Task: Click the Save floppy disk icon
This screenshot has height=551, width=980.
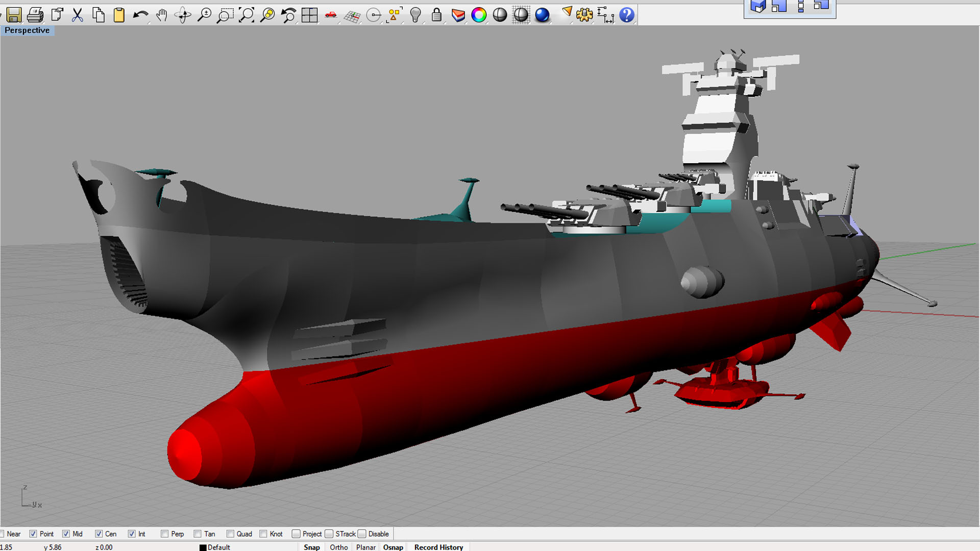Action: (14, 15)
